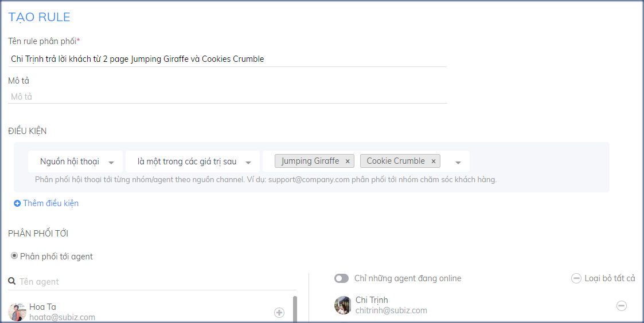Click the search magnifier icon

coord(12,282)
